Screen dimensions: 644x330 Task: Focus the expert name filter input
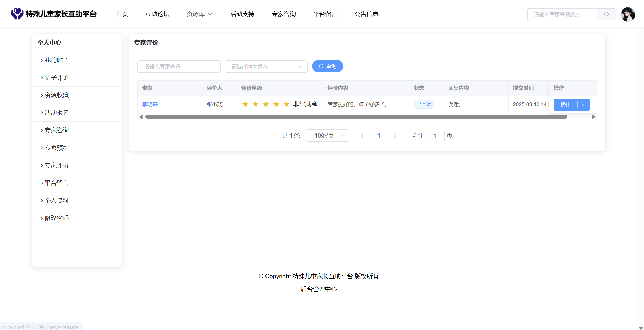(179, 66)
